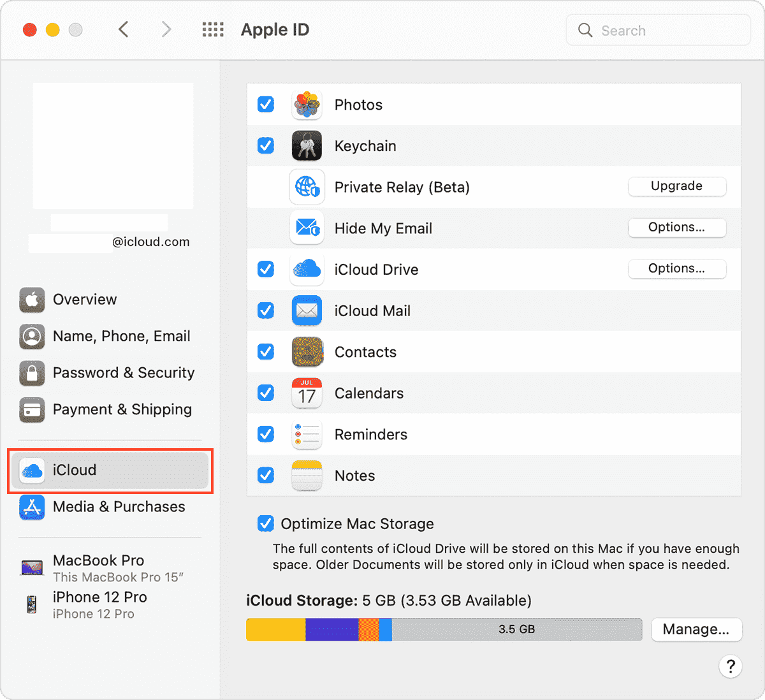Click the purple segment of storage bar
Viewport: 765px width, 700px height.
tap(332, 629)
